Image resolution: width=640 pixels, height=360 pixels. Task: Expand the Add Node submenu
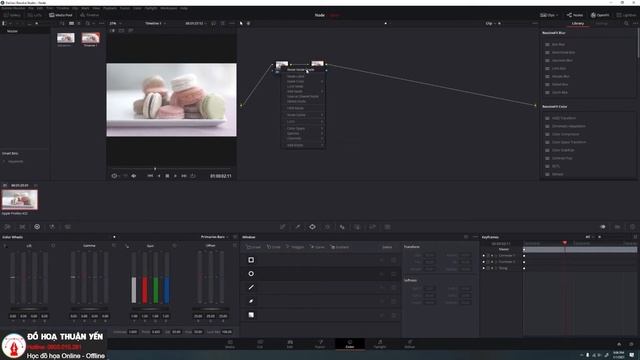click(x=303, y=91)
